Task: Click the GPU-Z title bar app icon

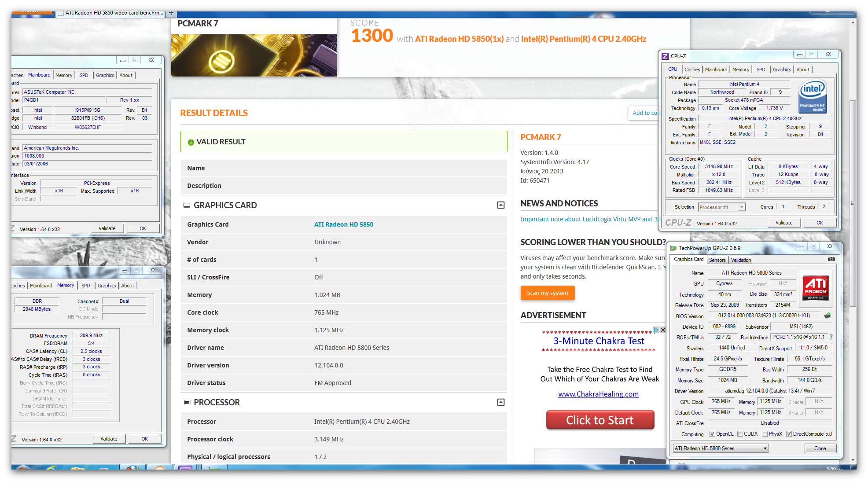Action: point(673,248)
